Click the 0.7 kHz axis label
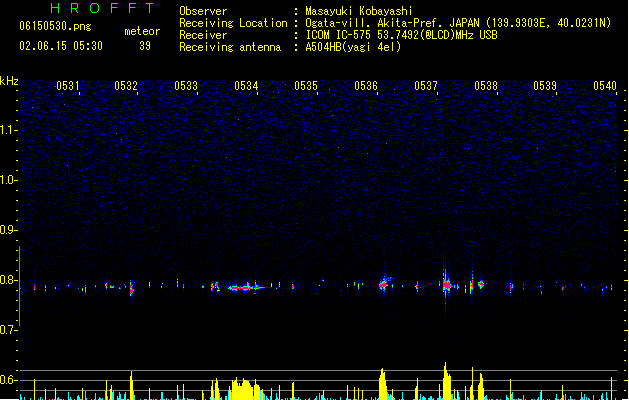This screenshot has width=629, height=400. 8,330
